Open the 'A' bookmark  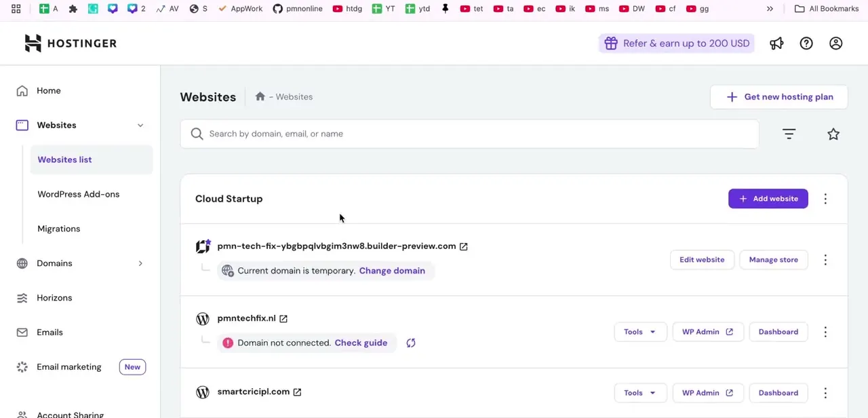[x=49, y=9]
